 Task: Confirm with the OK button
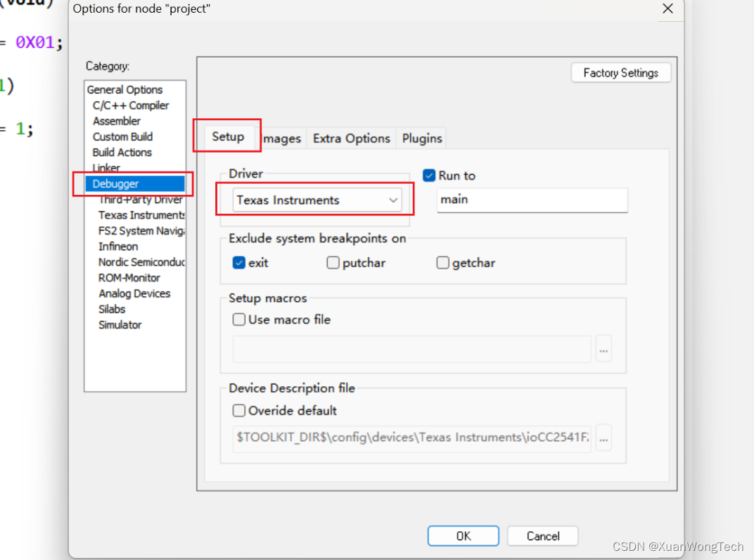point(463,536)
